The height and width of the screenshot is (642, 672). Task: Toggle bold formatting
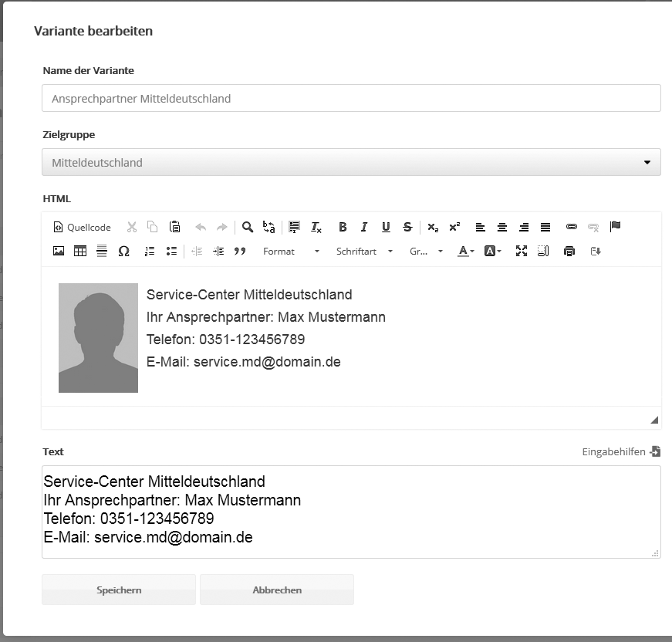pos(343,227)
